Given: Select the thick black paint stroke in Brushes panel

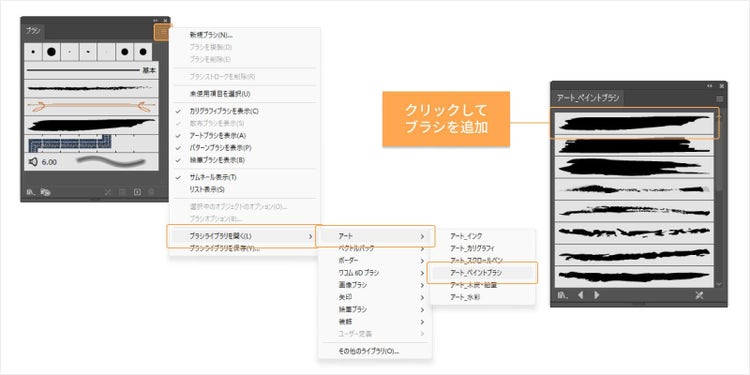Looking at the screenshot, I should [91, 125].
